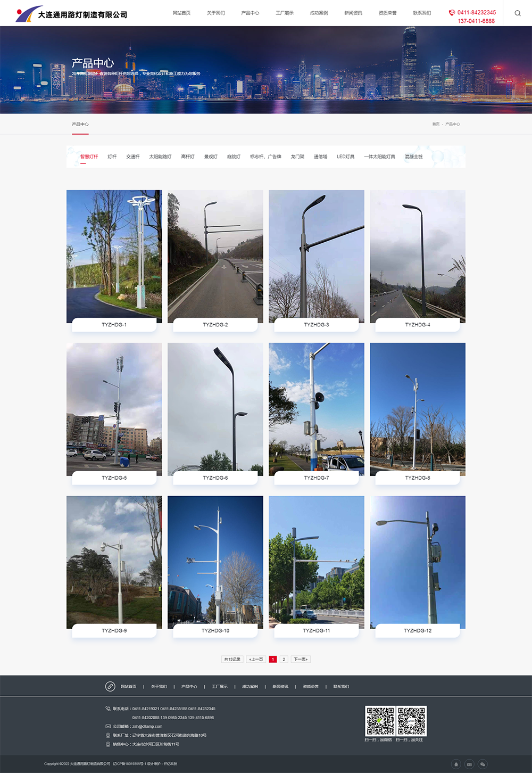Viewport: 532px width, 773px height.
Task: Click the 上一页 previous page button
Action: click(x=256, y=659)
